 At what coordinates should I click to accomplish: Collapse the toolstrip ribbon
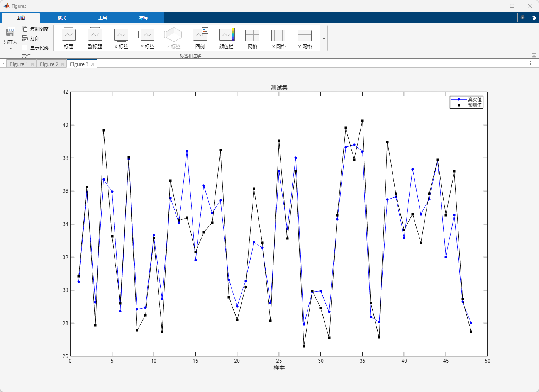coord(534,55)
